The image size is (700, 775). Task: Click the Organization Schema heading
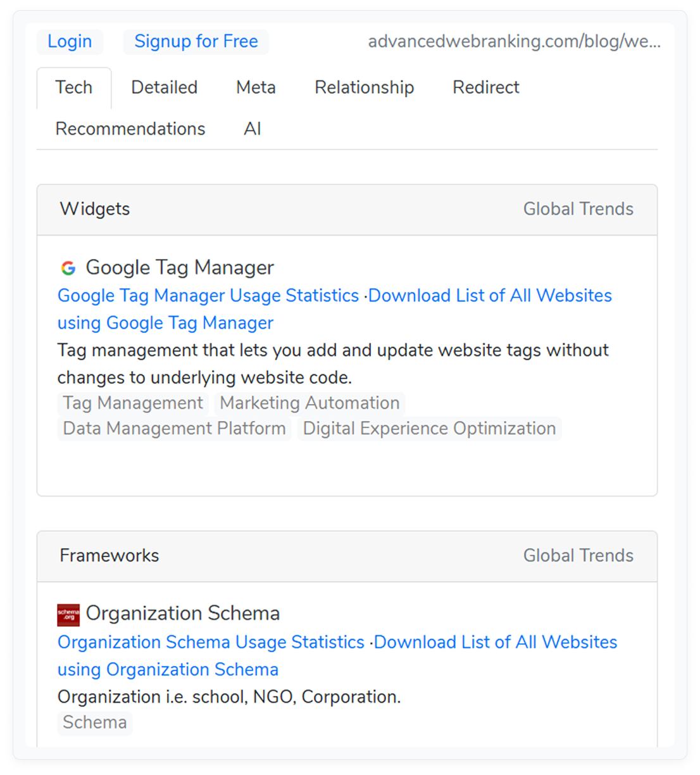(183, 614)
